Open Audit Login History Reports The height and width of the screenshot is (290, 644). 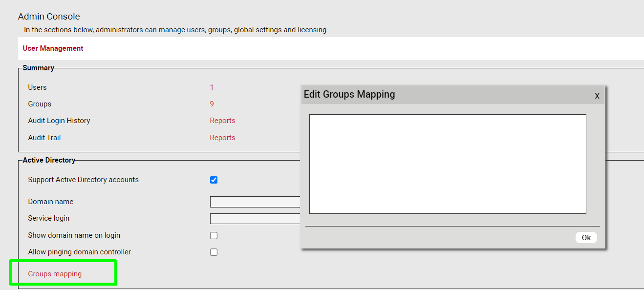(222, 121)
